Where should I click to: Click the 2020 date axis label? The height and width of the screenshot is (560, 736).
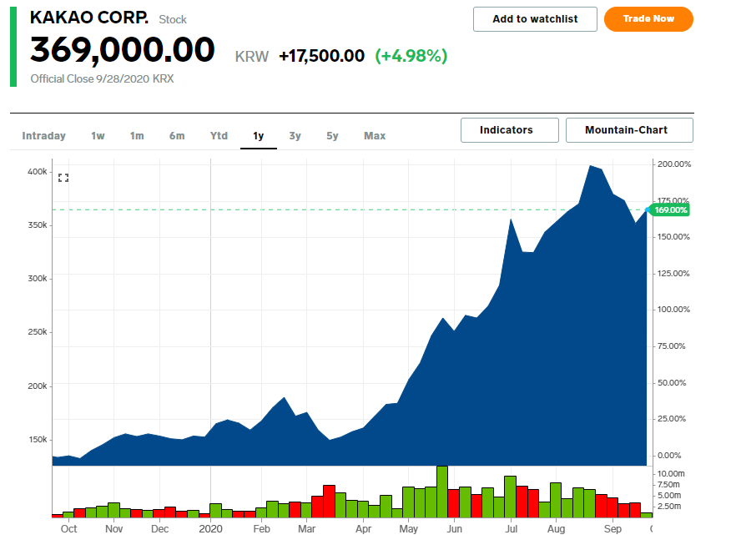(x=210, y=529)
